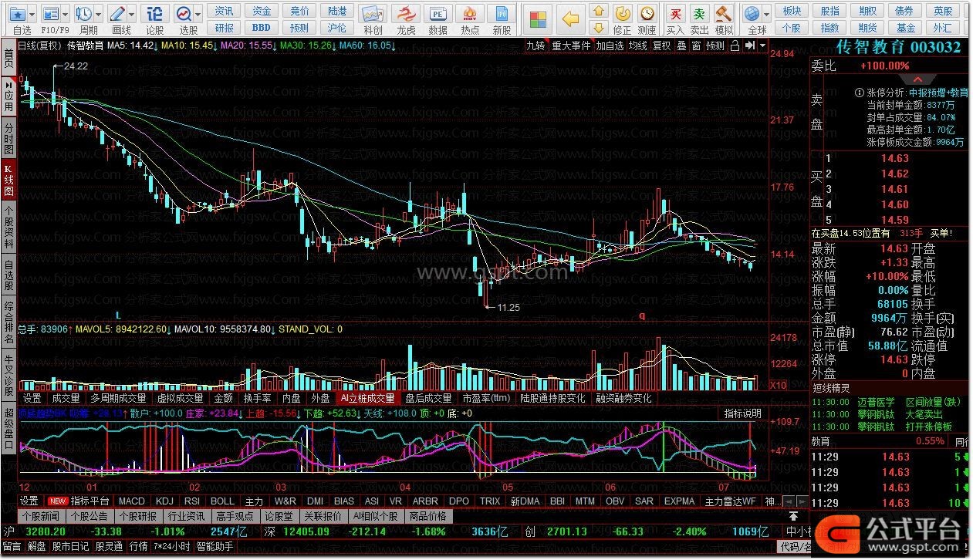Click the 加自选 add to watchlist button
Viewport: 973px width, 560px height.
coord(610,46)
